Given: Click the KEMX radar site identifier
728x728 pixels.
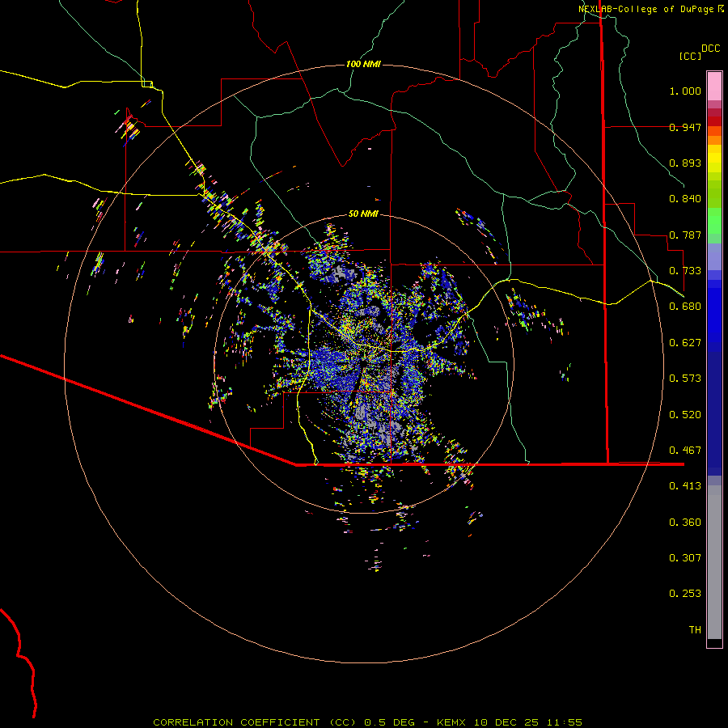Looking at the screenshot, I should [451, 722].
